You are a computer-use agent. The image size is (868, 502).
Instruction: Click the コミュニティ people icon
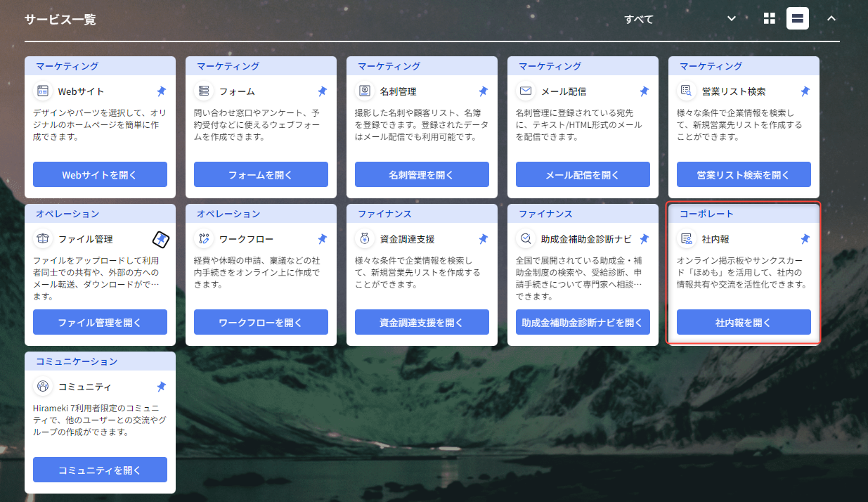43,387
